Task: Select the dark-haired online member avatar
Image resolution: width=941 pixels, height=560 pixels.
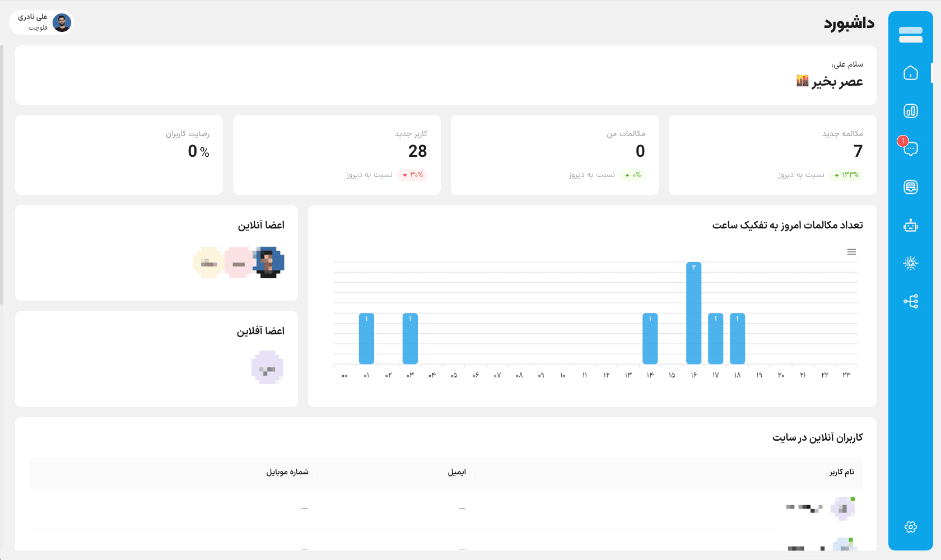Action: tap(269, 262)
